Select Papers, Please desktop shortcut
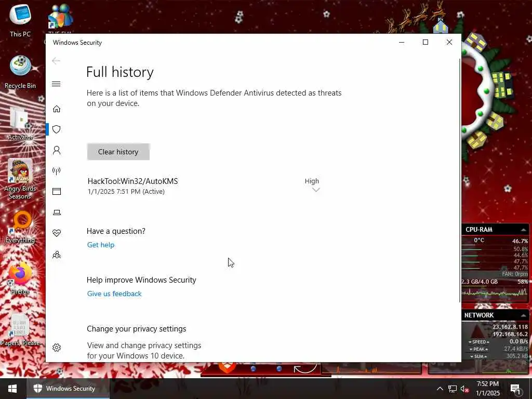Viewport: 532px width, 399px height. coord(20,330)
